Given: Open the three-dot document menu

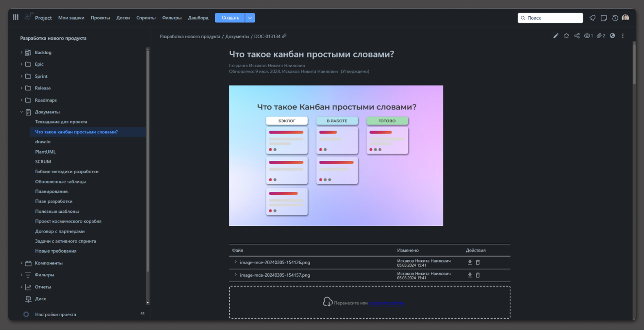Looking at the screenshot, I should 623,36.
